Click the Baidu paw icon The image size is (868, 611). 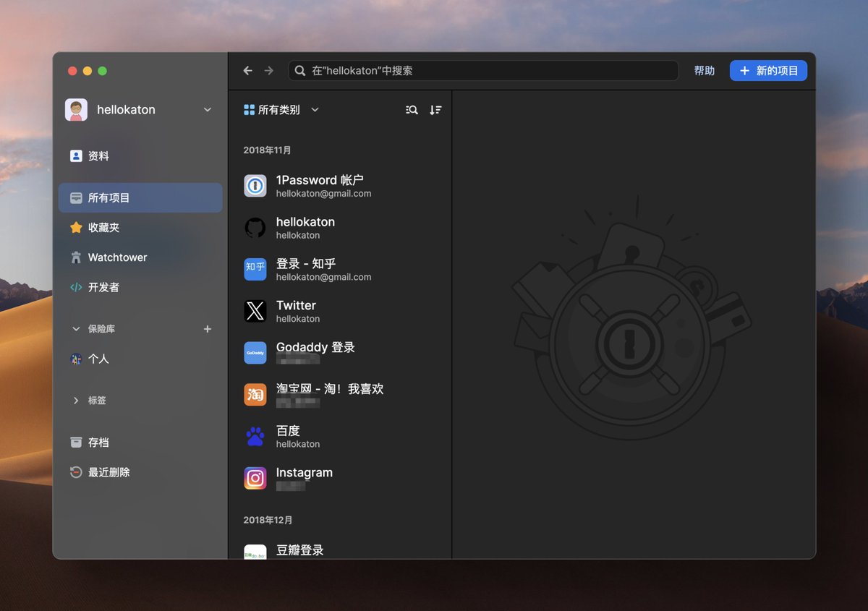255,436
